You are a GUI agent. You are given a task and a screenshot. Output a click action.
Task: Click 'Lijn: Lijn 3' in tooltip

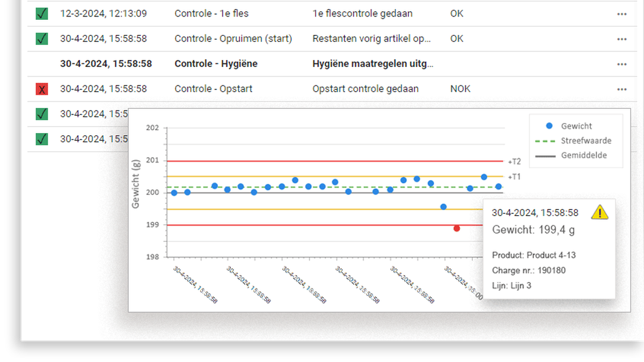[x=511, y=286]
